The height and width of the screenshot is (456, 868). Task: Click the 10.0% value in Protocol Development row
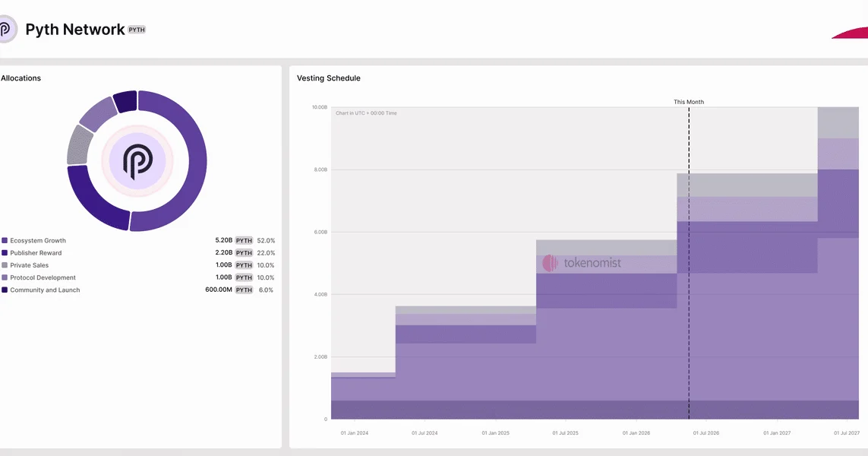(x=266, y=277)
